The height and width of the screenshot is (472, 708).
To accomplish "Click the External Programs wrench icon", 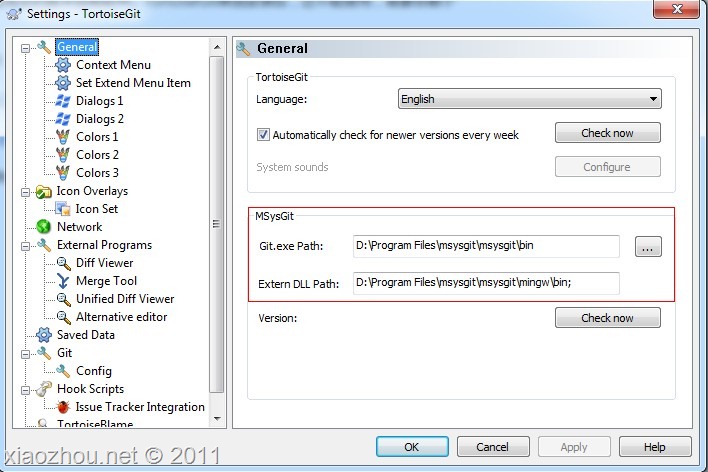I will pyautogui.click(x=44, y=245).
